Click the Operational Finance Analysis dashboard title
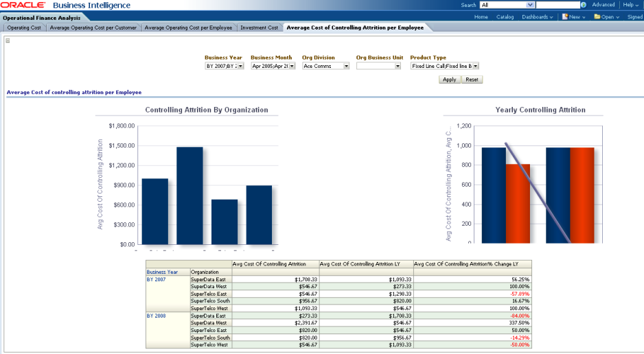The image size is (644, 354). [42, 18]
